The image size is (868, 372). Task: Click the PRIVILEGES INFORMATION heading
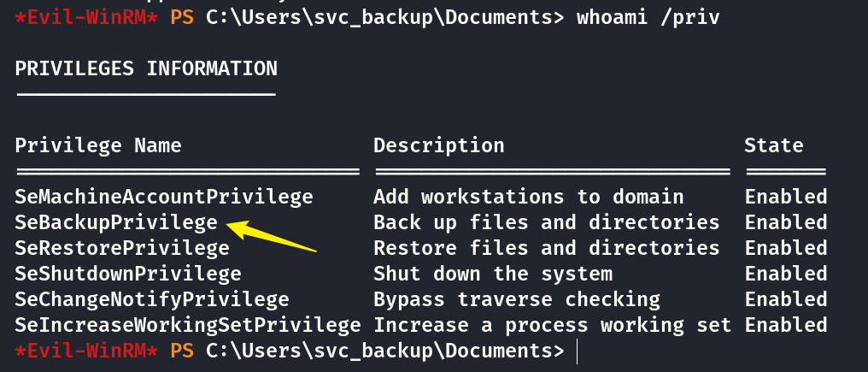coord(146,68)
